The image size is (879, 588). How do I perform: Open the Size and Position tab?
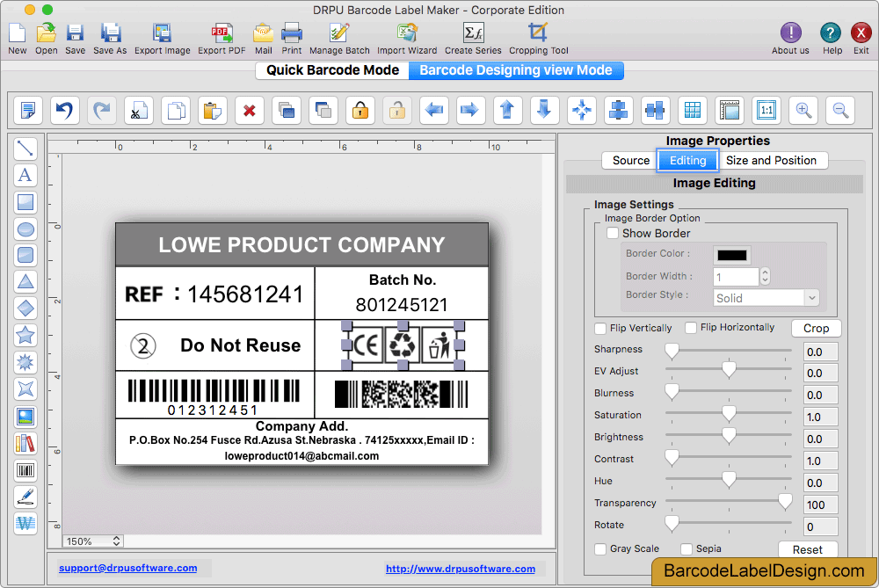pyautogui.click(x=771, y=160)
